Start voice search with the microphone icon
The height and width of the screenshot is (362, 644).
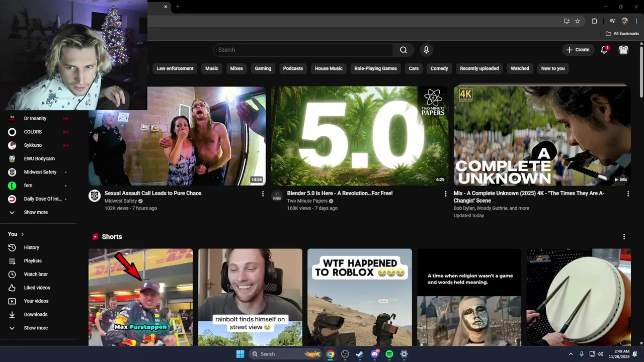pos(426,50)
